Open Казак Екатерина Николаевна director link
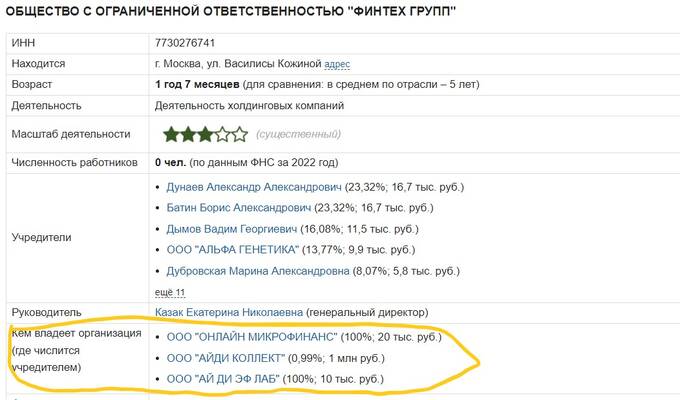 coord(229,312)
